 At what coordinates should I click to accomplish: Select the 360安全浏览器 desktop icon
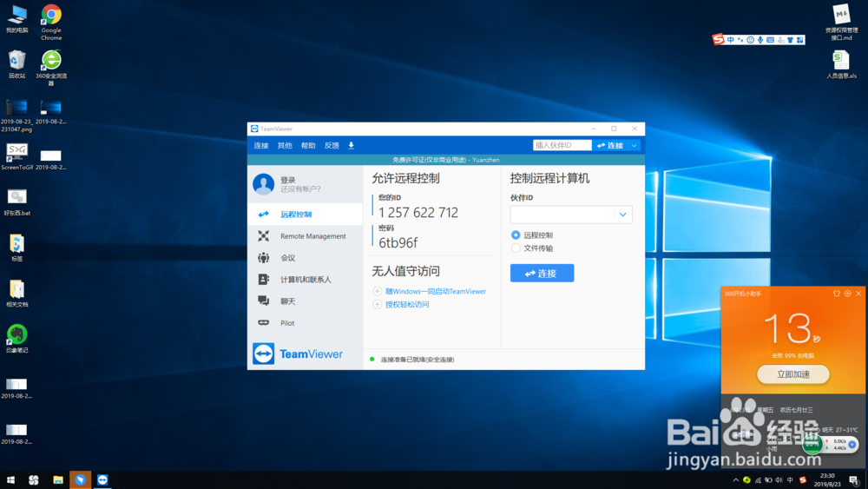click(x=51, y=68)
